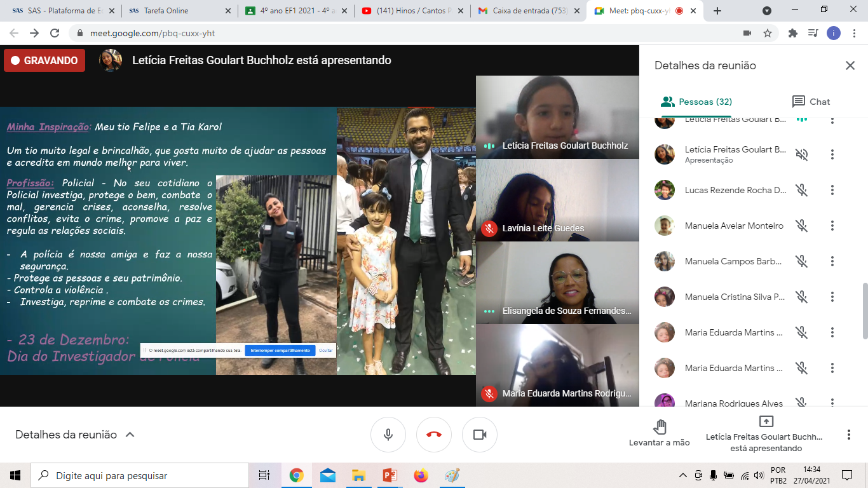Select Elisangela de Souza Fernandes video tile

pyautogui.click(x=557, y=282)
